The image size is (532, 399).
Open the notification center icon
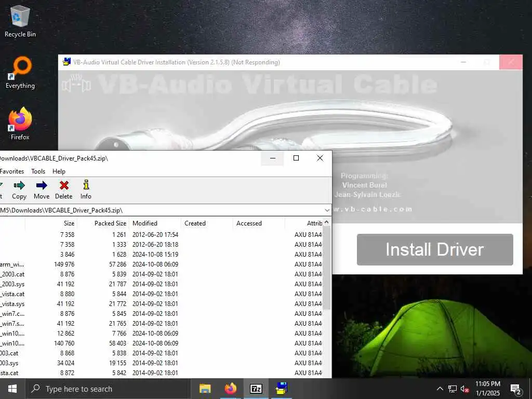click(x=515, y=389)
